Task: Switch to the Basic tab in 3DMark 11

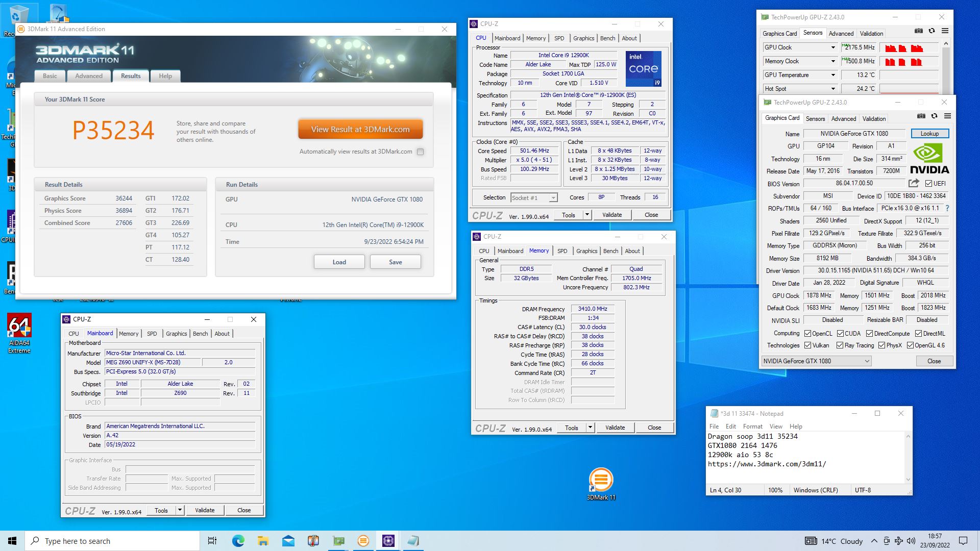Action: 50,76
